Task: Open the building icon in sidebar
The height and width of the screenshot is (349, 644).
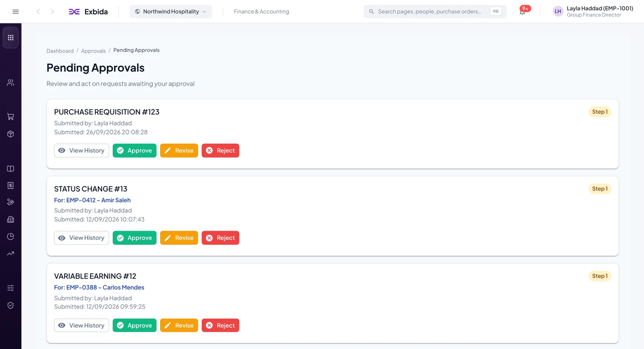Action: pyautogui.click(x=11, y=220)
